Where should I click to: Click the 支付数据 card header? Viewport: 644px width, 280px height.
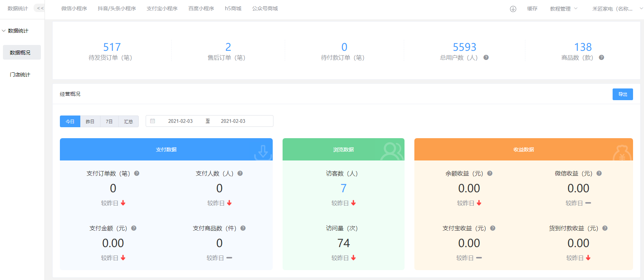pyautogui.click(x=166, y=149)
